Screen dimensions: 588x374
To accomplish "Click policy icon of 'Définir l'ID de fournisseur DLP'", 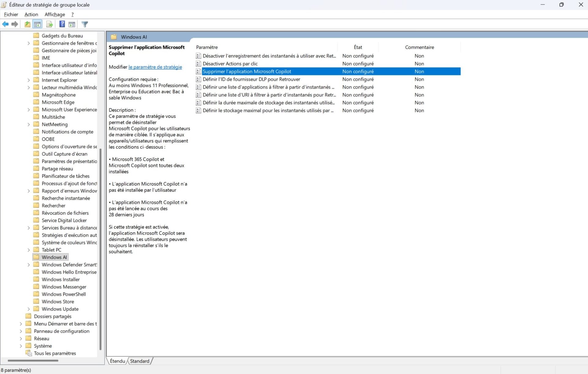I will pyautogui.click(x=198, y=79).
